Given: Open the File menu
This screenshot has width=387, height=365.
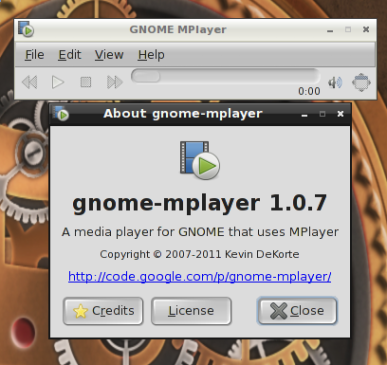Looking at the screenshot, I should tap(35, 55).
